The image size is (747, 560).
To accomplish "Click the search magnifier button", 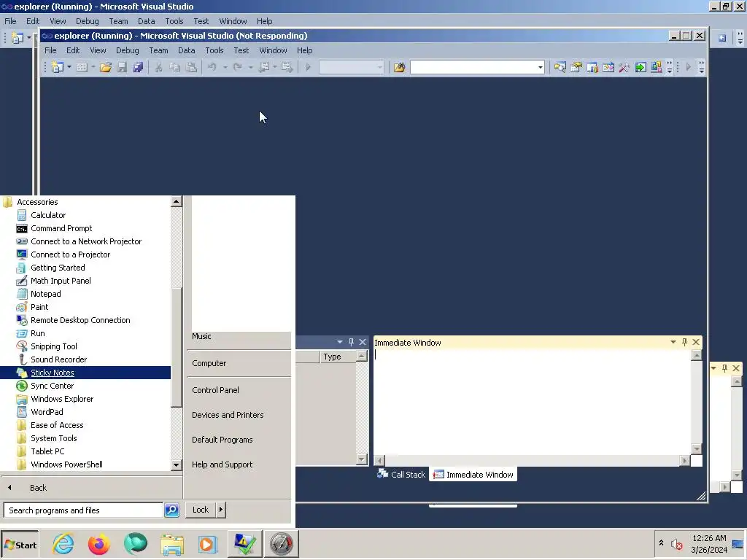I will [x=172, y=510].
